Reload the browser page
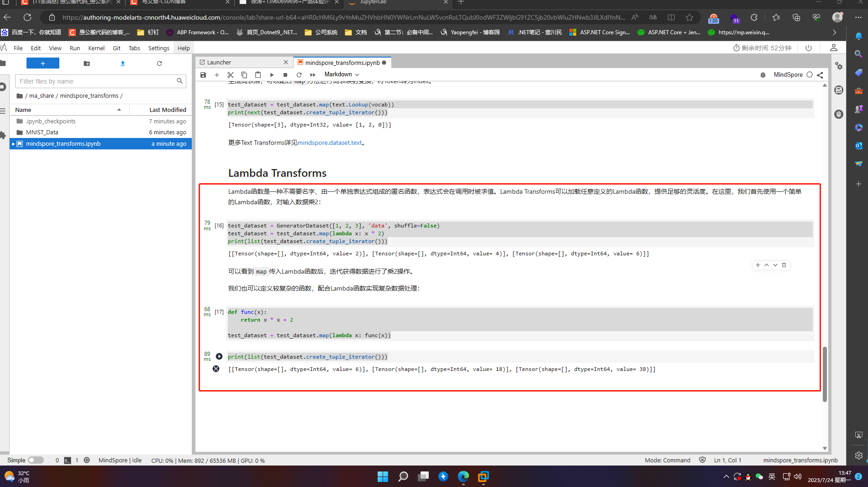 [x=27, y=17]
